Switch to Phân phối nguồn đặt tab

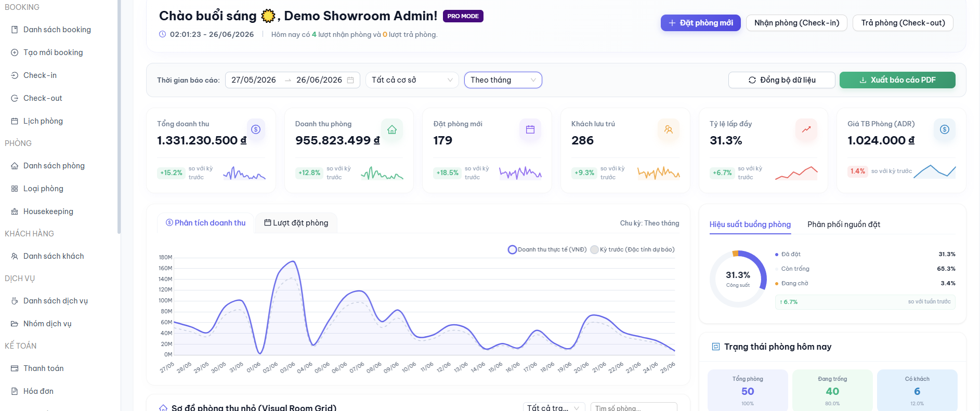click(844, 224)
